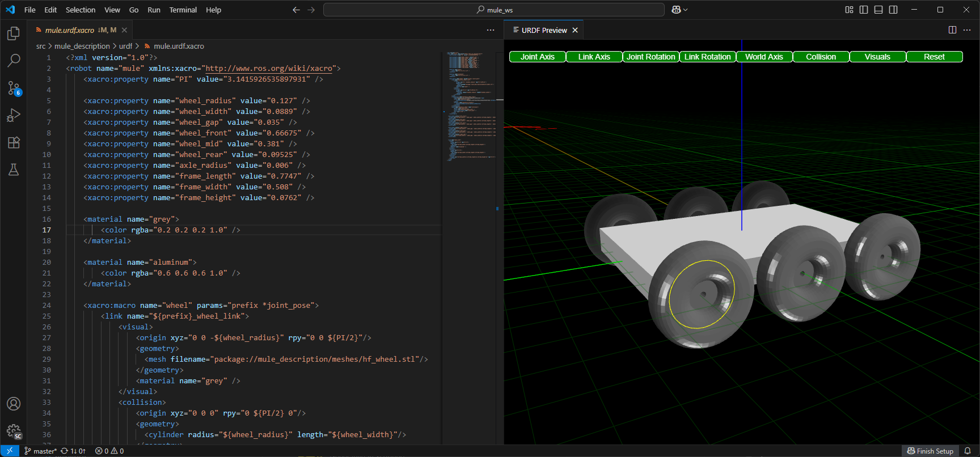980x457 pixels.
Task: Click the rgba "0.2 0.2 0.2 1.0" value
Action: (x=192, y=230)
